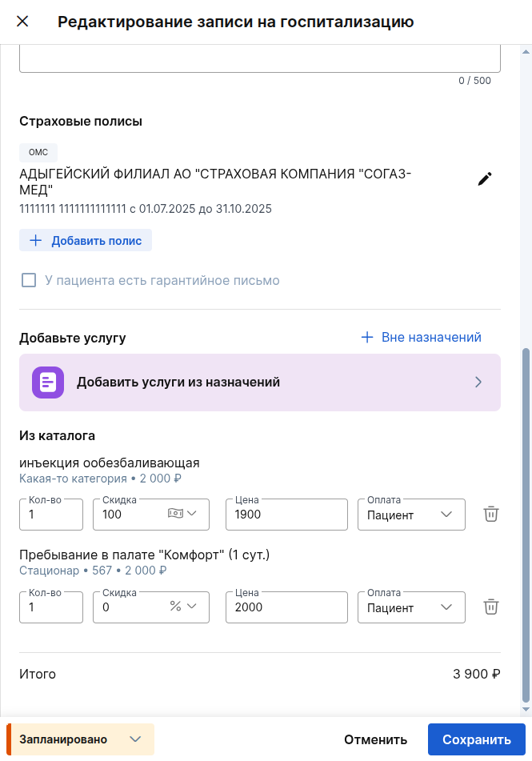
Task: Remove Пребывание в палате service using trash icon
Action: [x=490, y=607]
